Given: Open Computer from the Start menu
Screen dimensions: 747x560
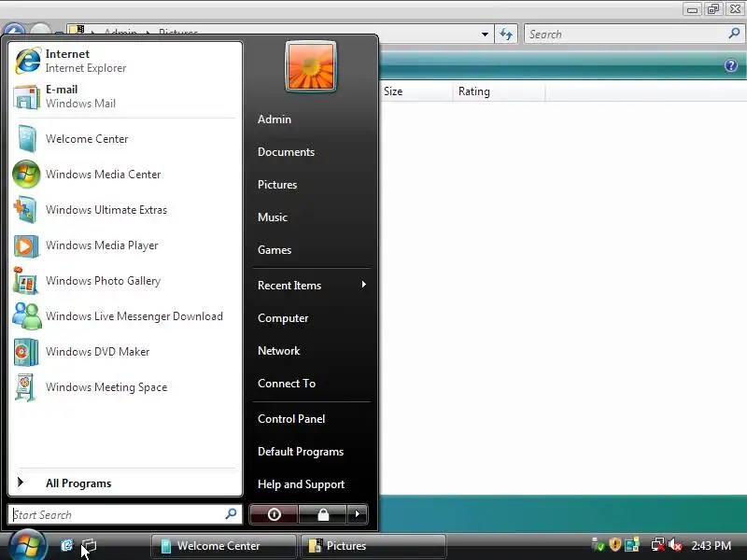Looking at the screenshot, I should pyautogui.click(x=283, y=318).
